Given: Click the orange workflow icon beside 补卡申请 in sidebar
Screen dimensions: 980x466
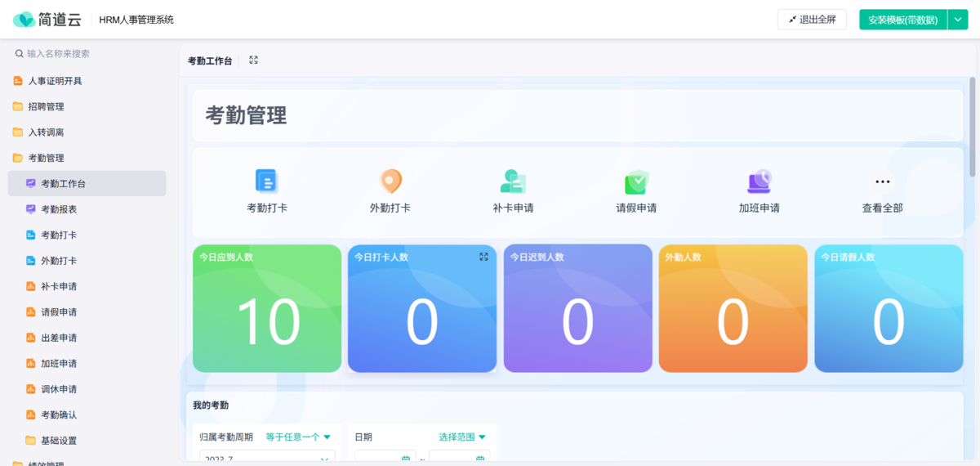Looking at the screenshot, I should [31, 287].
